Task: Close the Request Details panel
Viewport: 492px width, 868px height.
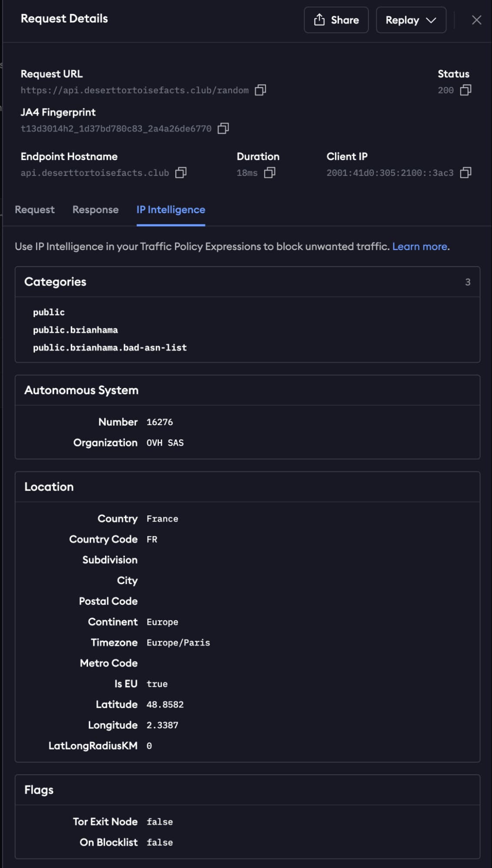Action: [x=476, y=20]
